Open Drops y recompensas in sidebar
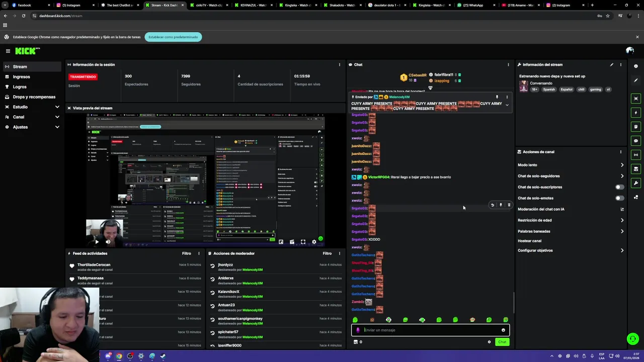This screenshot has width=644, height=362. click(x=32, y=97)
